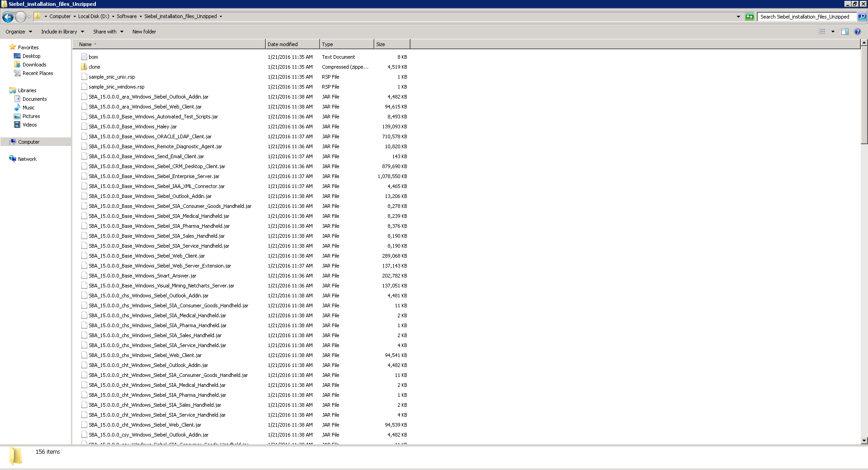This screenshot has width=868, height=470.
Task: Open Help via question mark icon
Action: 857,32
